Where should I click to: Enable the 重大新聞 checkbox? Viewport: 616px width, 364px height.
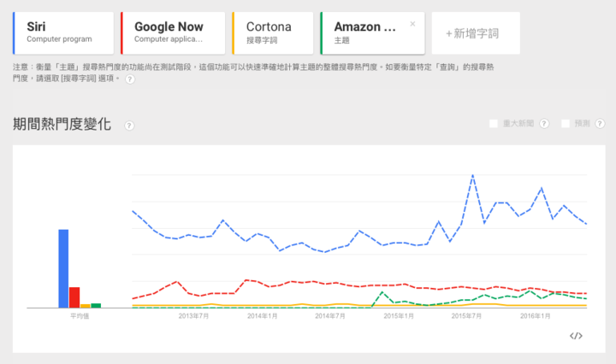[x=494, y=124]
